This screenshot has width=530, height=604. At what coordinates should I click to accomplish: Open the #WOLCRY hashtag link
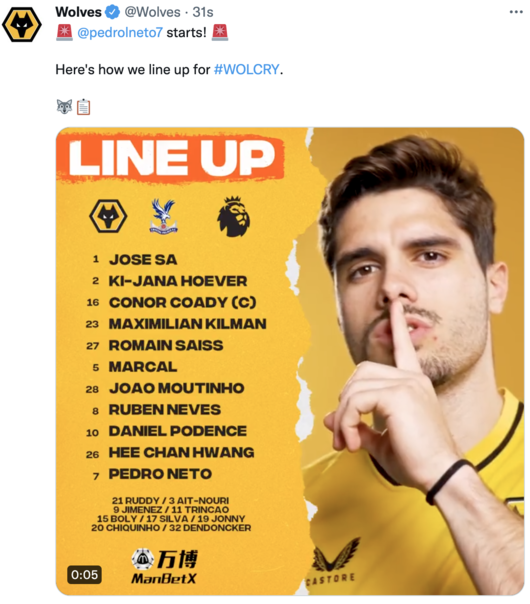click(247, 69)
